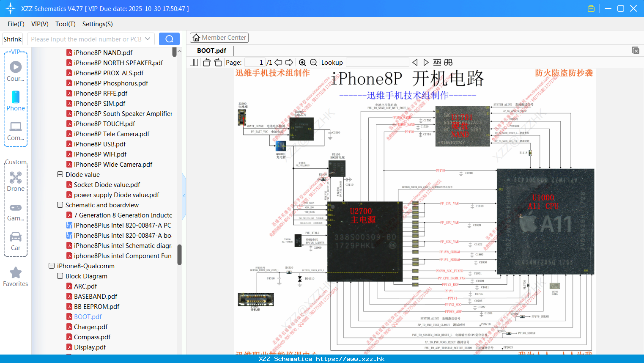This screenshot has height=363, width=644.
Task: Rotate page clockwise
Action: pos(218,62)
